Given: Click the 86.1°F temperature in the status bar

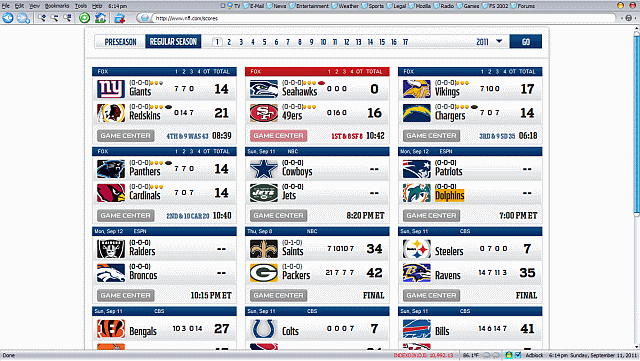Looking at the screenshot, I should [471, 355].
